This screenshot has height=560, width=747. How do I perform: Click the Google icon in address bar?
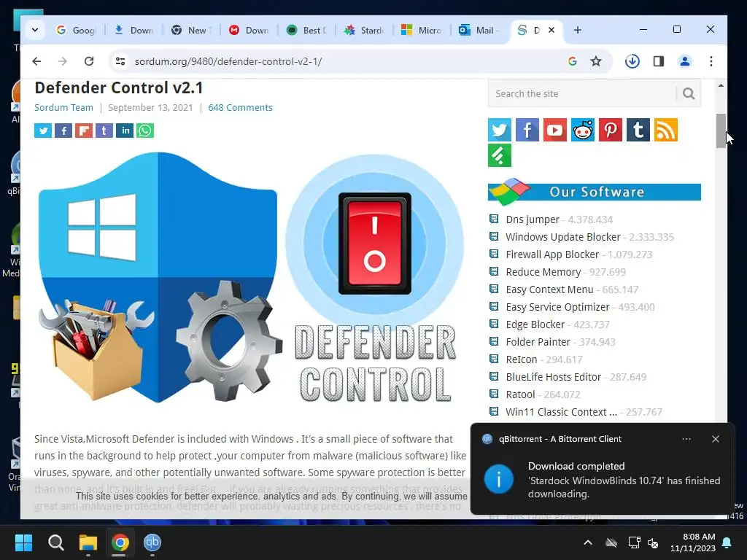pos(573,61)
